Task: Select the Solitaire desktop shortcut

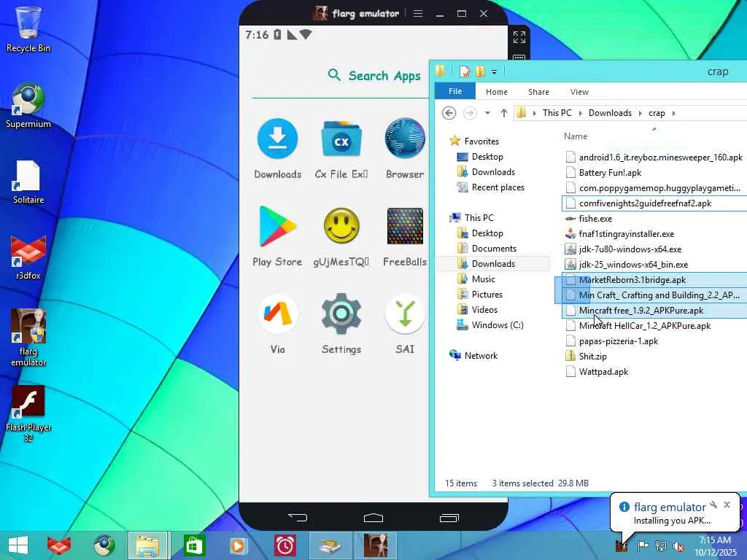Action: point(28,182)
